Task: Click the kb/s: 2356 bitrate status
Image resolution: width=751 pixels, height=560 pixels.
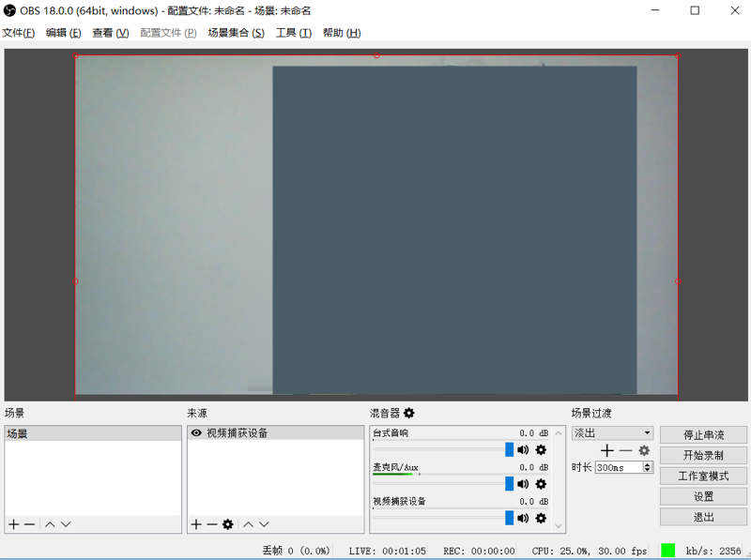Action: pyautogui.click(x=713, y=551)
